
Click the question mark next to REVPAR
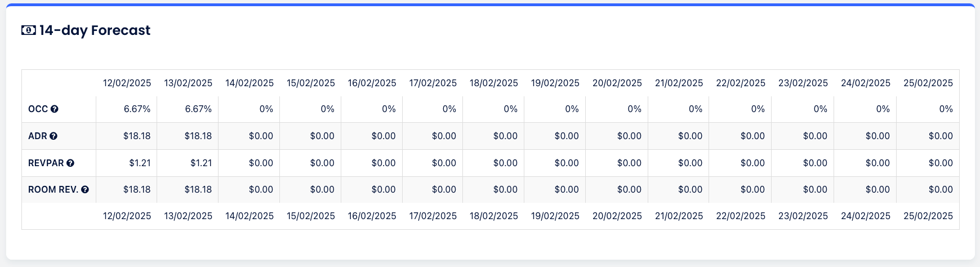point(70,163)
